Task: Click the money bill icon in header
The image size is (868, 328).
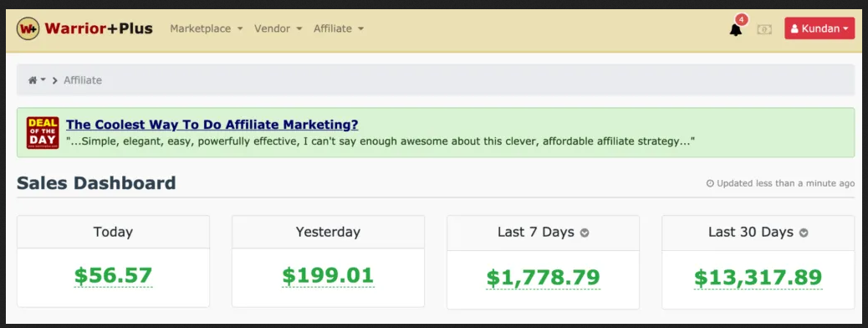Action: click(x=764, y=29)
